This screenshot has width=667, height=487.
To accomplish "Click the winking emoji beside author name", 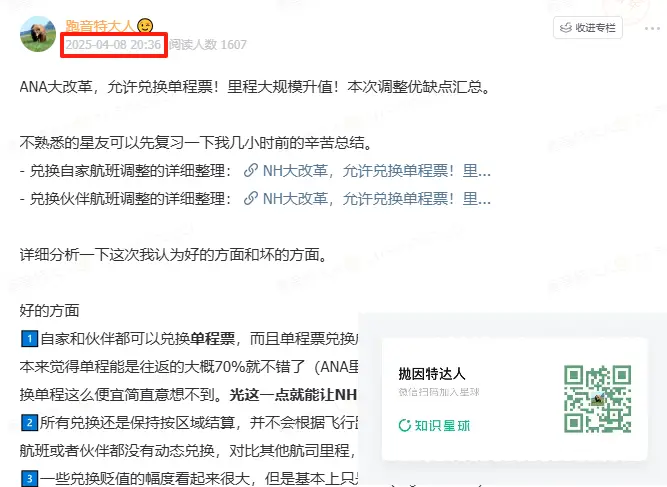I will (x=145, y=26).
